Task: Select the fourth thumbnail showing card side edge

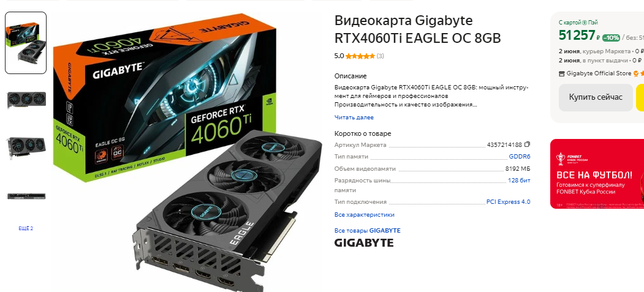Action: click(26, 196)
